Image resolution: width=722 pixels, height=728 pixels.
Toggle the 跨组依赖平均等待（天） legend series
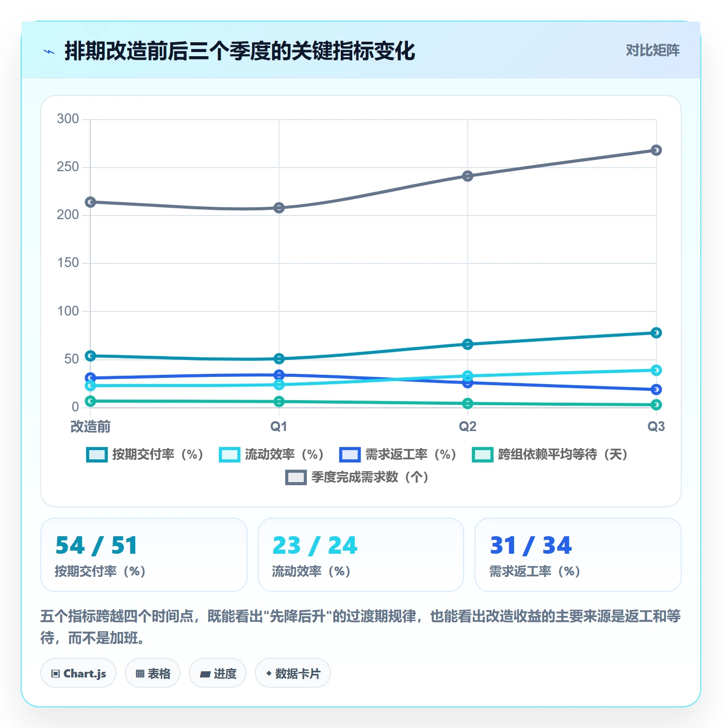pos(550,455)
